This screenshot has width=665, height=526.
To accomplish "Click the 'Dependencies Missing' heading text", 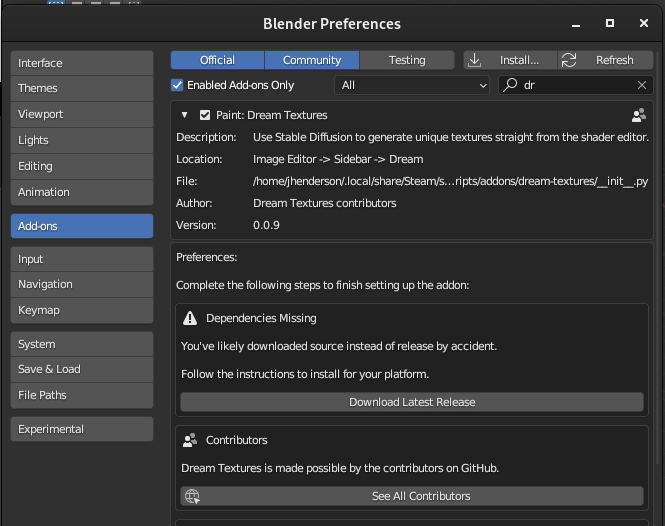I will [x=261, y=318].
